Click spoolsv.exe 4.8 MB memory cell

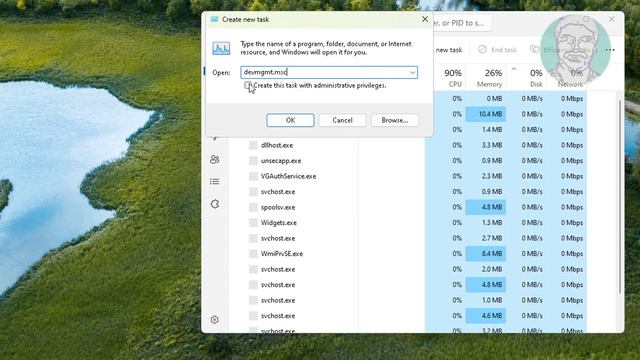coord(486,207)
